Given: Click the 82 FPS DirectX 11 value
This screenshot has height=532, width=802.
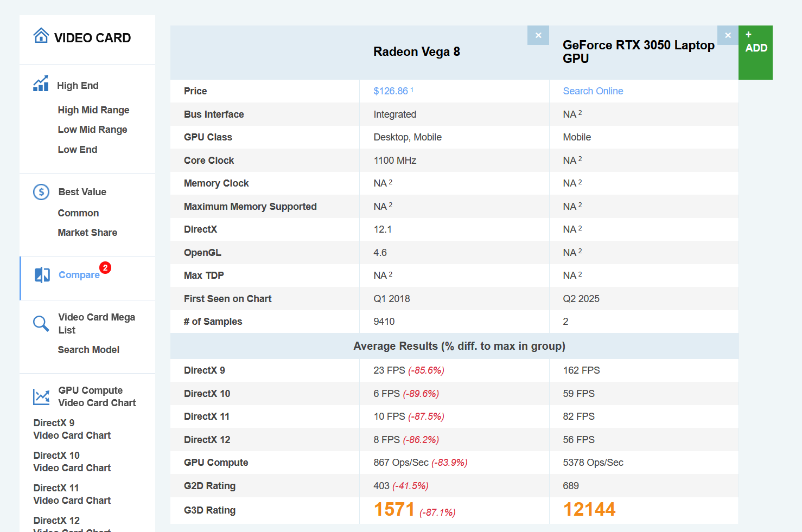Looking at the screenshot, I should (x=578, y=416).
